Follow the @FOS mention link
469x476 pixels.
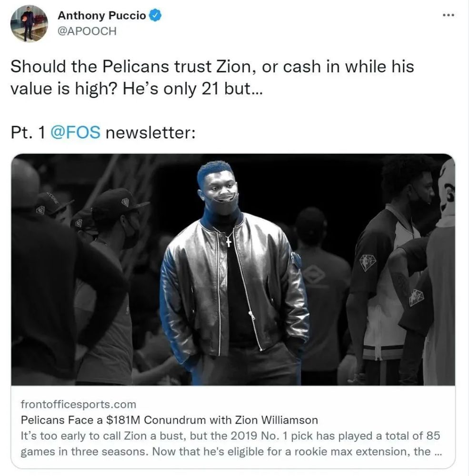tap(75, 132)
